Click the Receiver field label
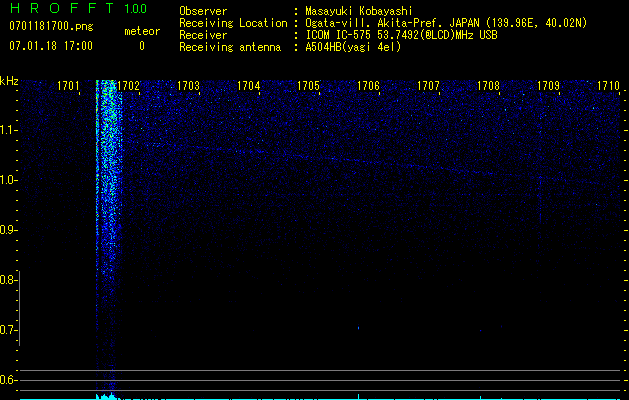Viewport: 629px width, 400px height. pyautogui.click(x=203, y=35)
